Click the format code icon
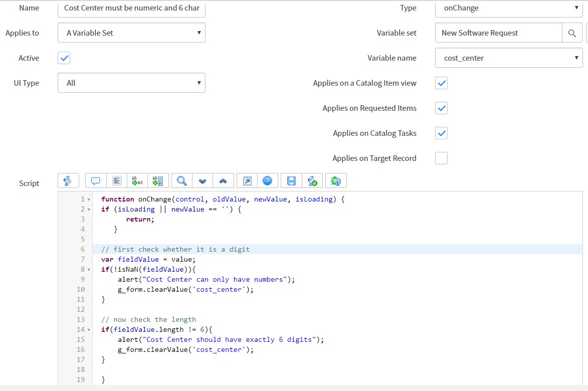Image resolution: width=588 pixels, height=391 pixels. point(117,180)
